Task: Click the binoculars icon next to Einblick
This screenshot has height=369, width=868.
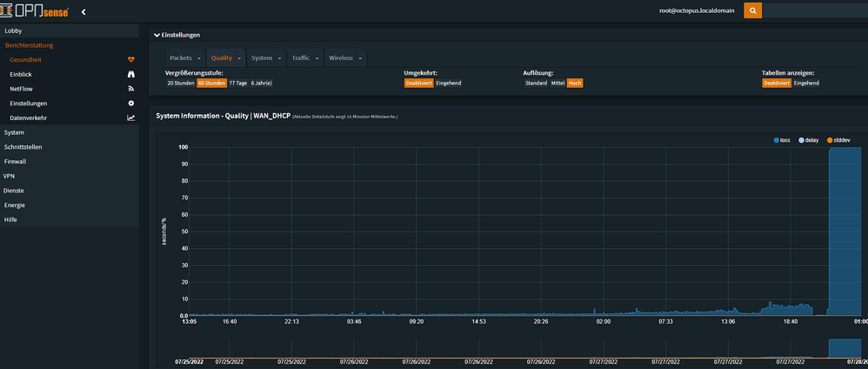Action: tap(131, 74)
